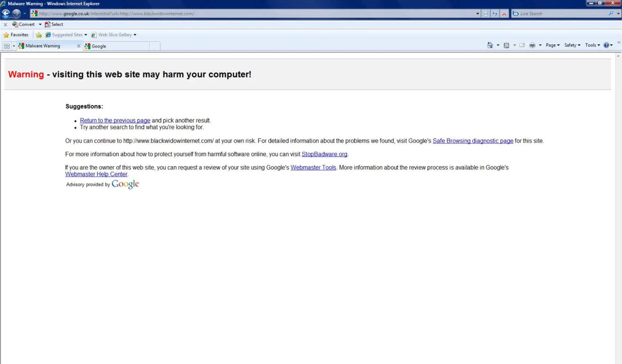Toggle Compatibility View broken-page icon
Screen dimensions: 622x364
[x=486, y=13]
